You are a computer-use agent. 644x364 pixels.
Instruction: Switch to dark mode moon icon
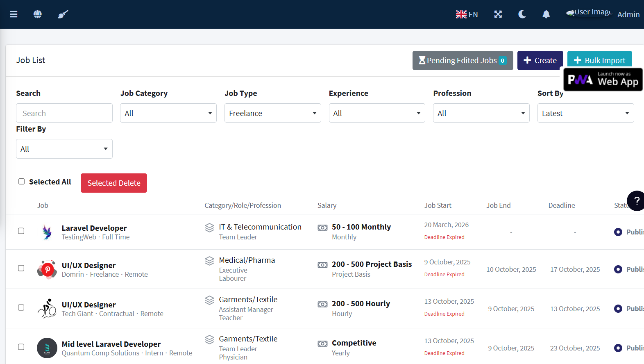pos(522,14)
